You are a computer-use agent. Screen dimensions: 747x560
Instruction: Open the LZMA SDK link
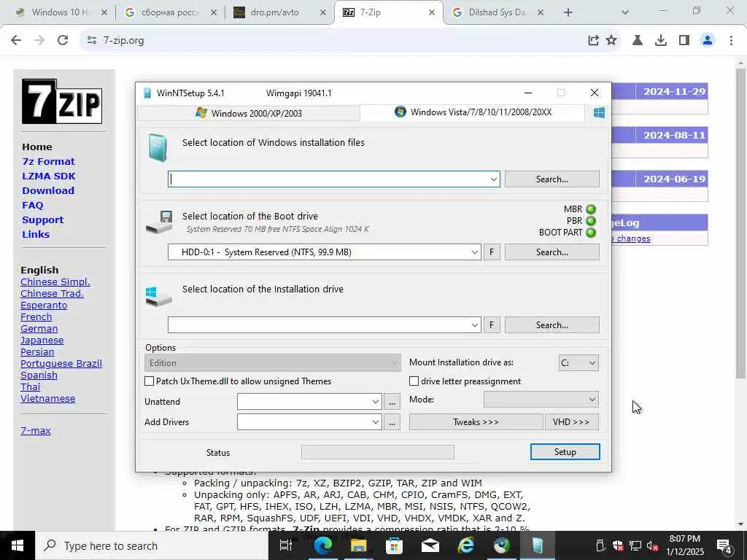(49, 176)
